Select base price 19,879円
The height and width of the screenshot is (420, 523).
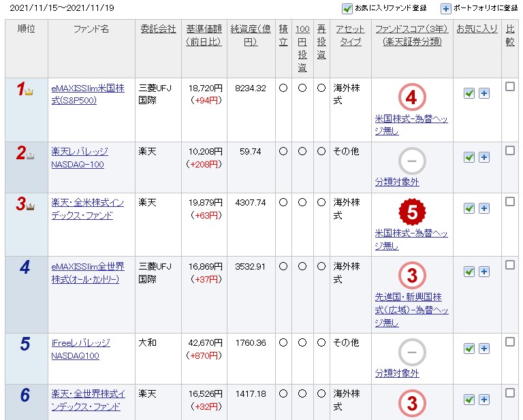[205, 203]
